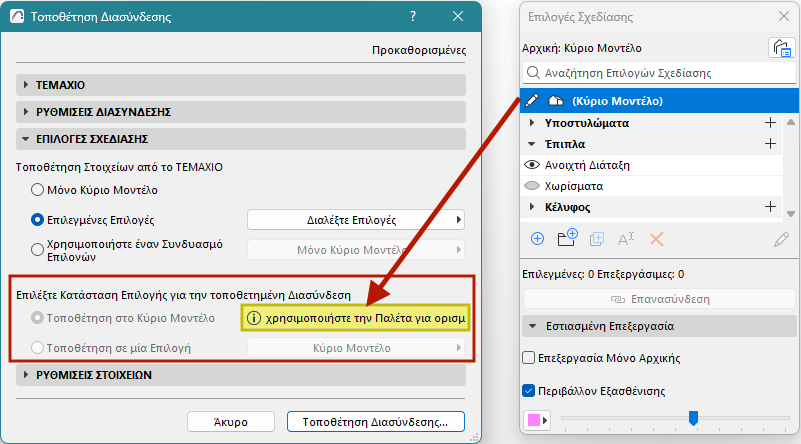The image size is (801, 444).
Task: Click dialog resize grip at corner
Action: point(474,437)
